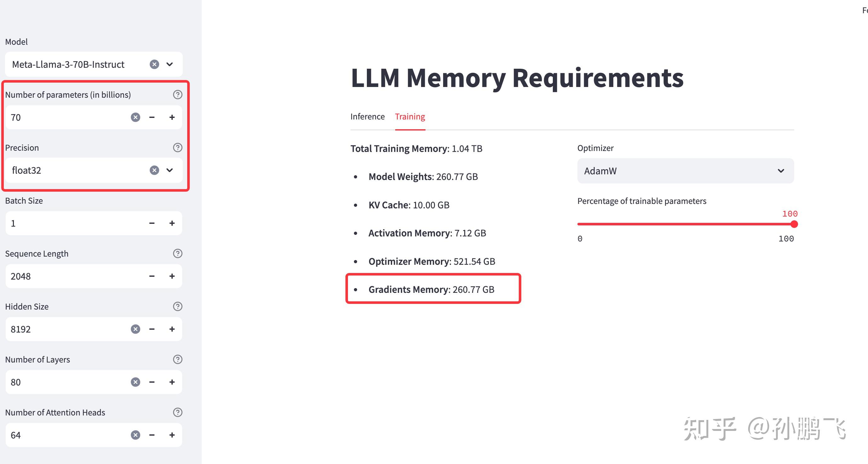The image size is (868, 464).
Task: Click the Sequence Length input field
Action: click(74, 276)
